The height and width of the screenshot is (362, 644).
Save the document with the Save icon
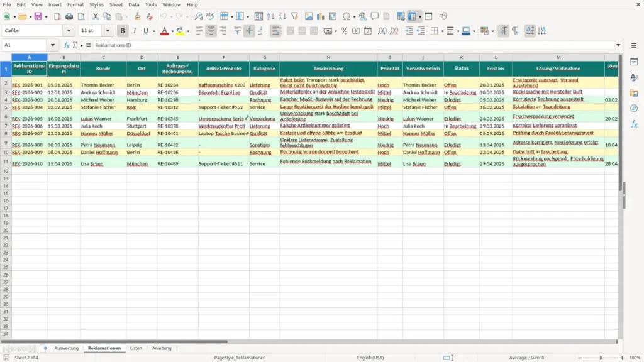pos(38,16)
